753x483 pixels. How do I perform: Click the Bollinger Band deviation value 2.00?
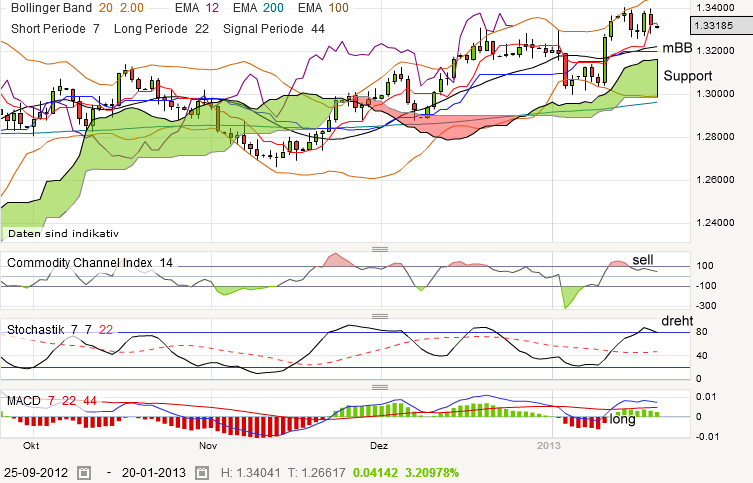[132, 8]
